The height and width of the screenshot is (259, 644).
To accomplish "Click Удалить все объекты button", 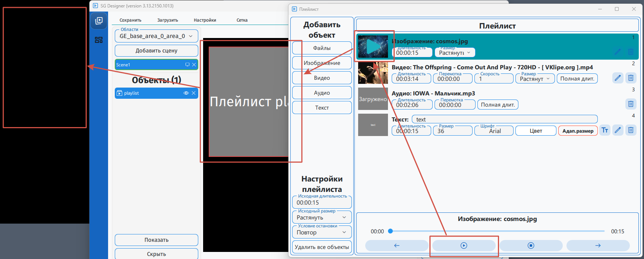I will point(322,247).
